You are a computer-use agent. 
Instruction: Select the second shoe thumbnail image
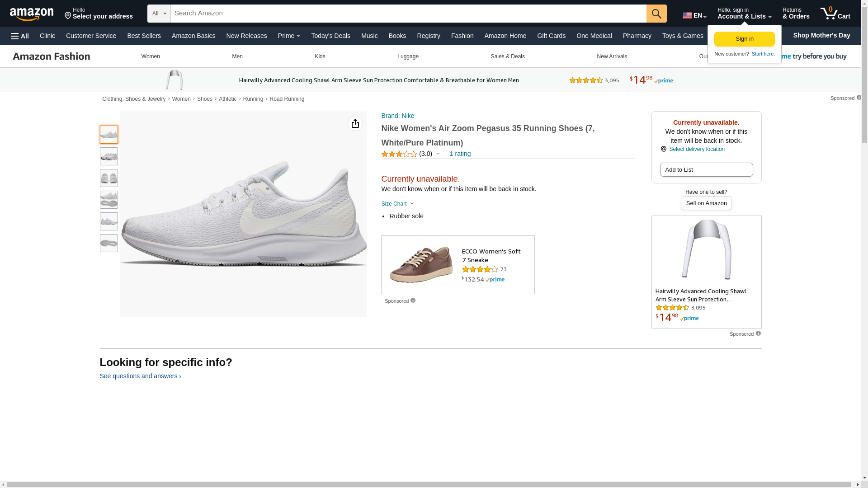109,156
